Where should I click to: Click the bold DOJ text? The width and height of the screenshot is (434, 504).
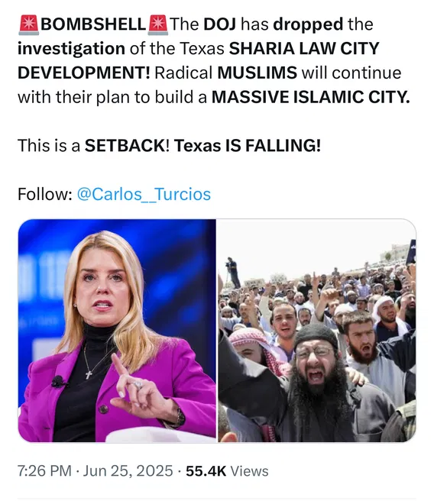click(x=220, y=24)
